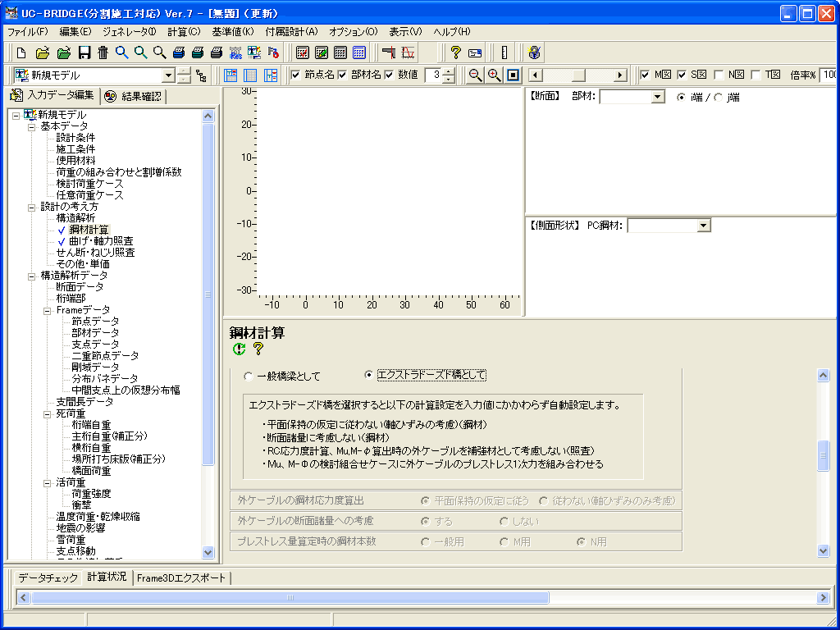Click the graph horizontal scrollbar thumb
The height and width of the screenshot is (630, 840).
point(579,75)
